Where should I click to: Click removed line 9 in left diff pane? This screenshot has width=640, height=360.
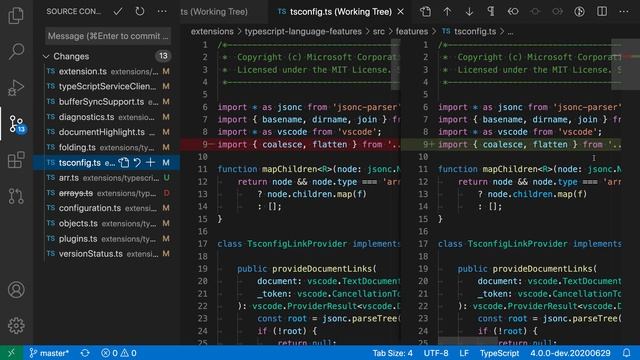290,144
